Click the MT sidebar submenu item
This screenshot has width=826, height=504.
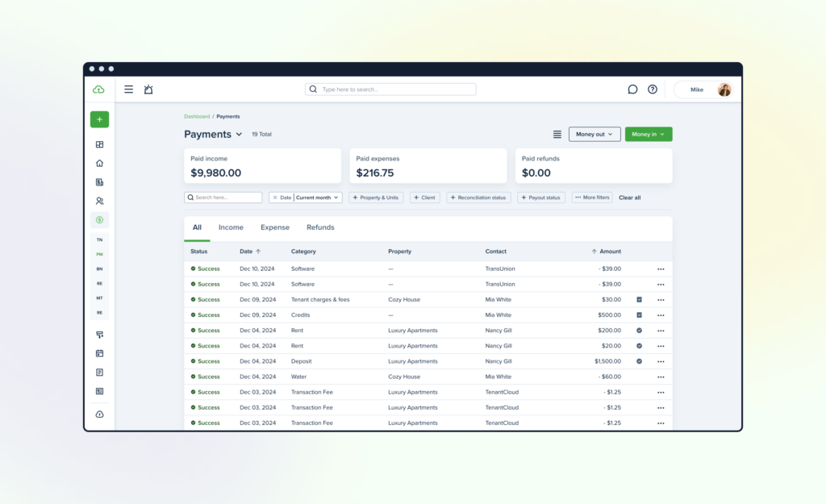(99, 298)
